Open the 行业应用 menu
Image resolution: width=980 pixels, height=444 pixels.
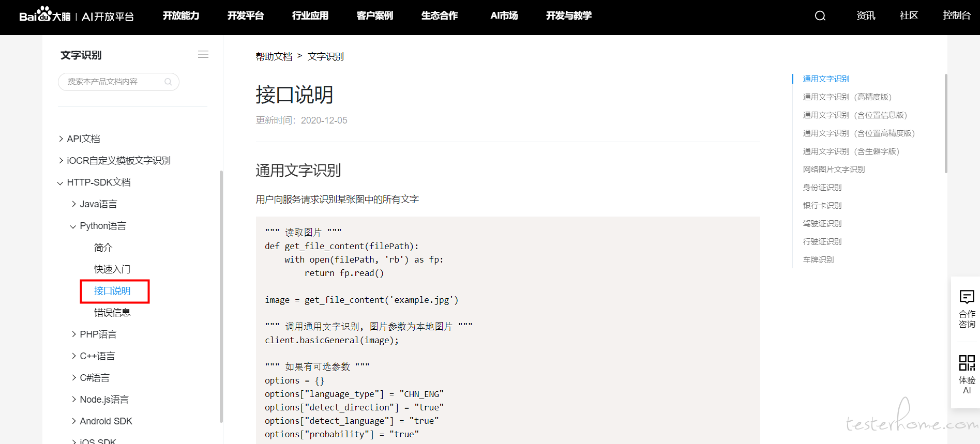[310, 16]
